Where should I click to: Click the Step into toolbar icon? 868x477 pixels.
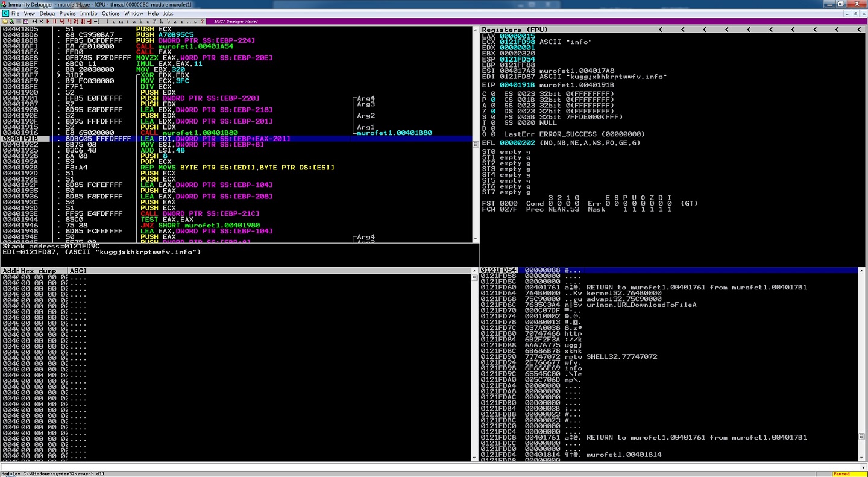click(x=62, y=21)
